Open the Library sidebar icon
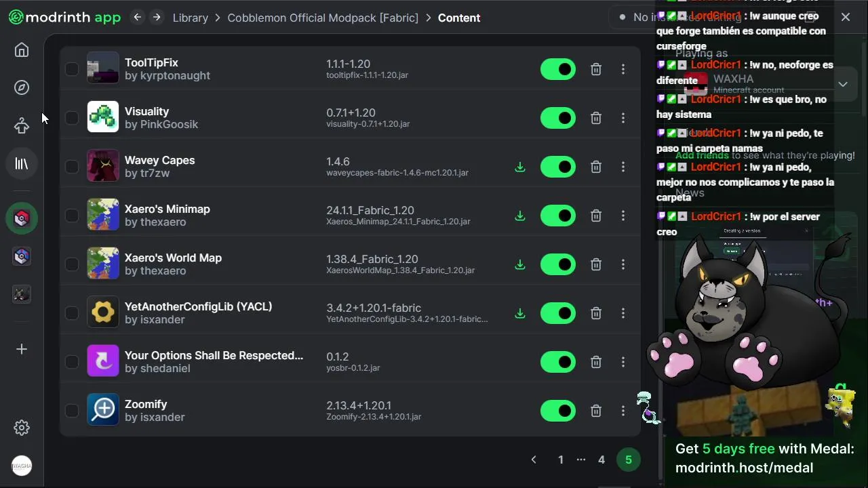The width and height of the screenshot is (868, 488). click(x=22, y=164)
